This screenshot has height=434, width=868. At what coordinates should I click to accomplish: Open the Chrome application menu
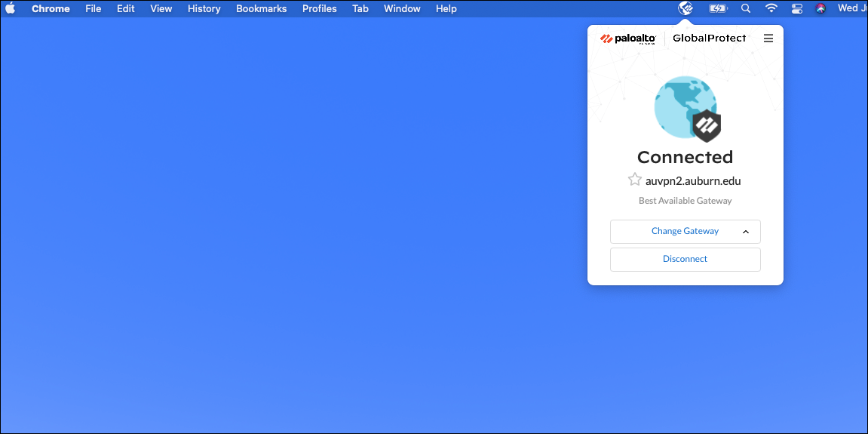[51, 9]
